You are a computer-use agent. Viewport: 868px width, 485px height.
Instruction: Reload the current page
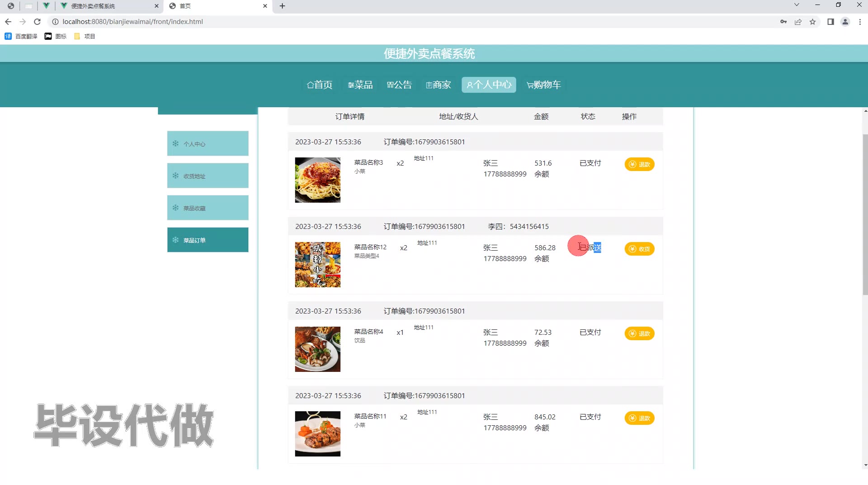coord(38,22)
